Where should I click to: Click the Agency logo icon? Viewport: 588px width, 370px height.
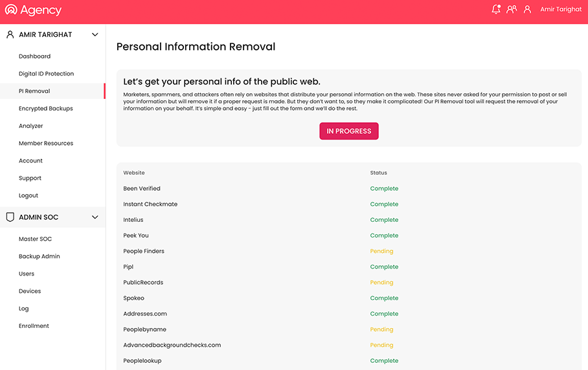[x=10, y=10]
